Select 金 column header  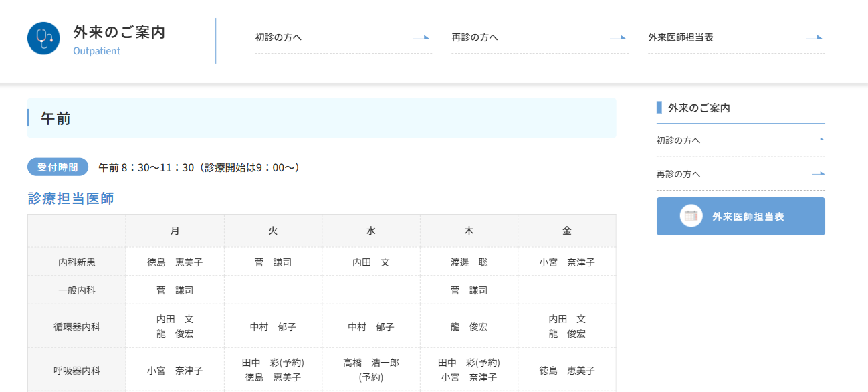[567, 231]
